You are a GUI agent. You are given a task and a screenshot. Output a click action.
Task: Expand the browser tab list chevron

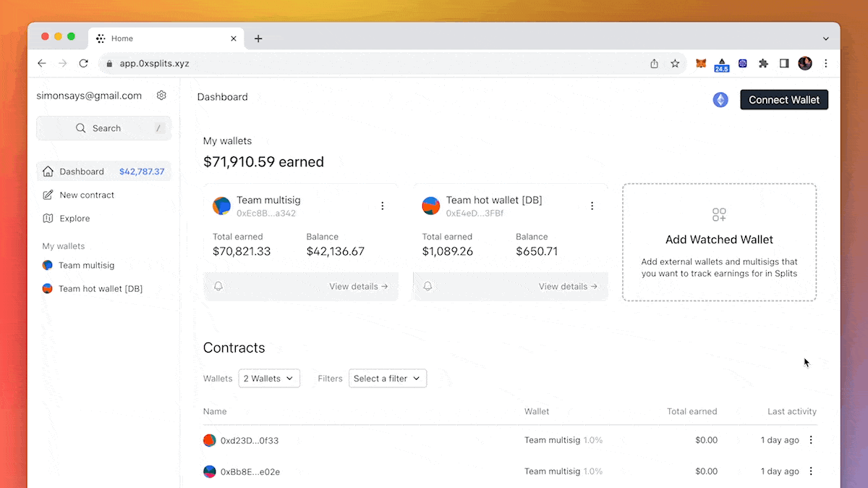[x=826, y=38]
